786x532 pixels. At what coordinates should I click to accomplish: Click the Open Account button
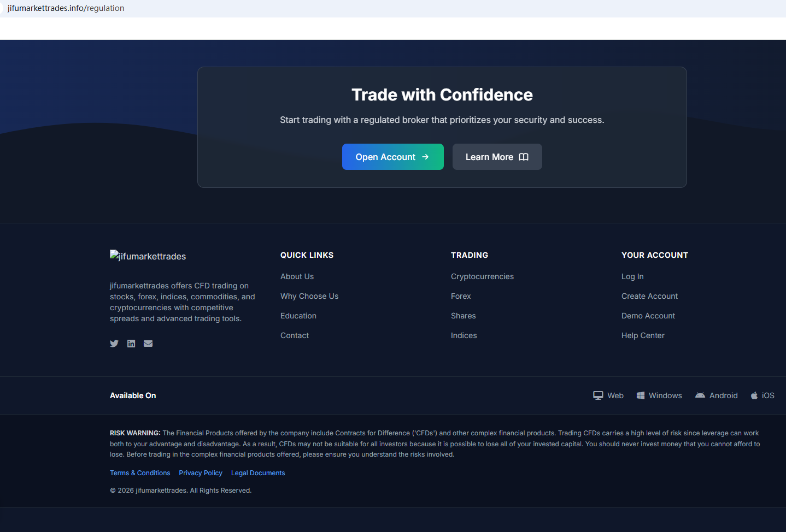point(393,157)
